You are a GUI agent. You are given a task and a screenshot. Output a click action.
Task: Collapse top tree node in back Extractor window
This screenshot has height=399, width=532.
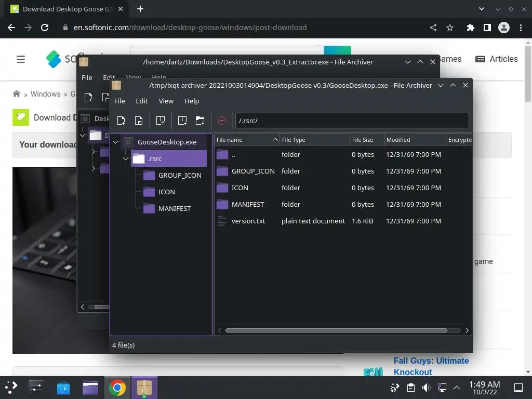tap(83, 136)
